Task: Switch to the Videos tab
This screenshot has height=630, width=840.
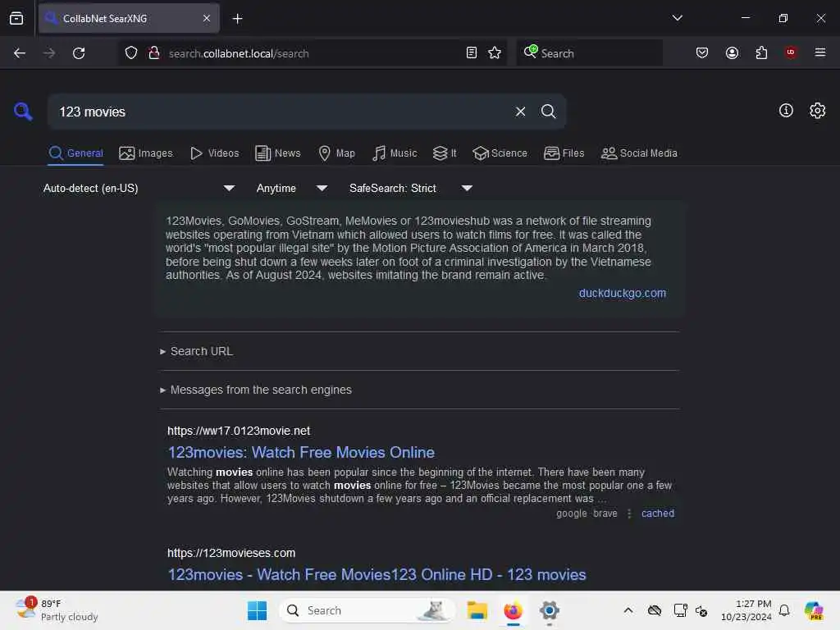Action: point(214,153)
